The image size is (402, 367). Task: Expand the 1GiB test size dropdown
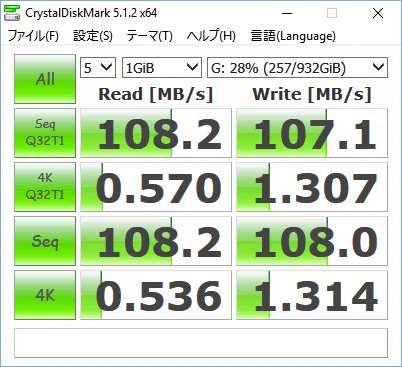tap(162, 68)
